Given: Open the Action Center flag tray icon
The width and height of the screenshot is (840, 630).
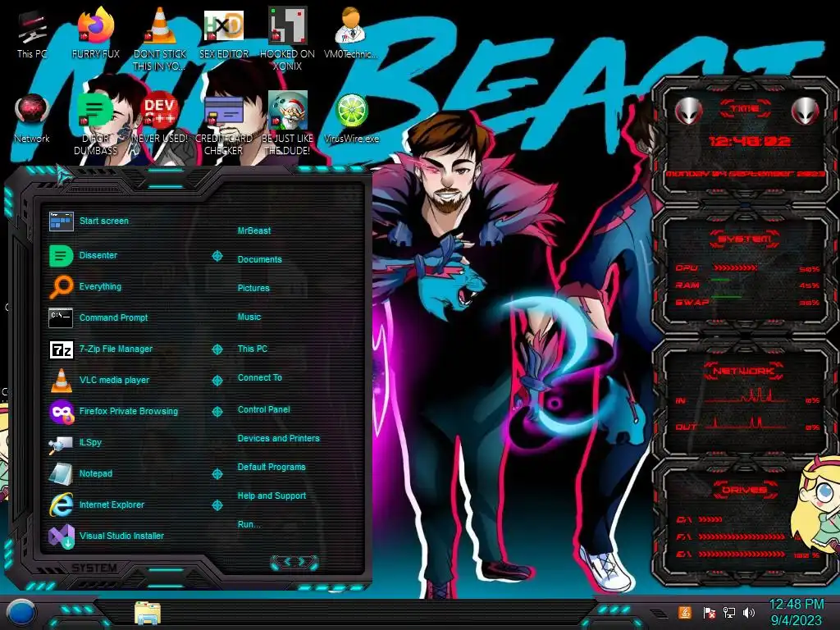Looking at the screenshot, I should [x=710, y=612].
